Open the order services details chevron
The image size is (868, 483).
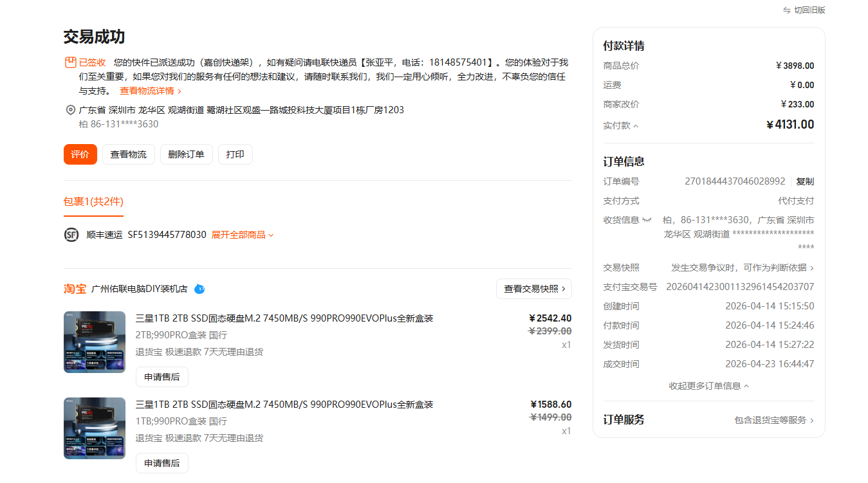tap(812, 420)
